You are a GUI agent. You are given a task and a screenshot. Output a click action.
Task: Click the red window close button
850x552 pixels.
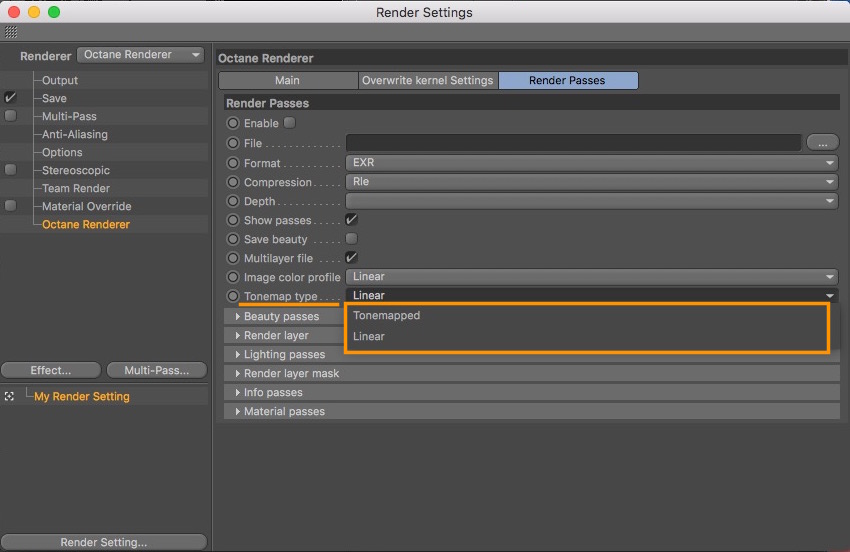coord(14,12)
